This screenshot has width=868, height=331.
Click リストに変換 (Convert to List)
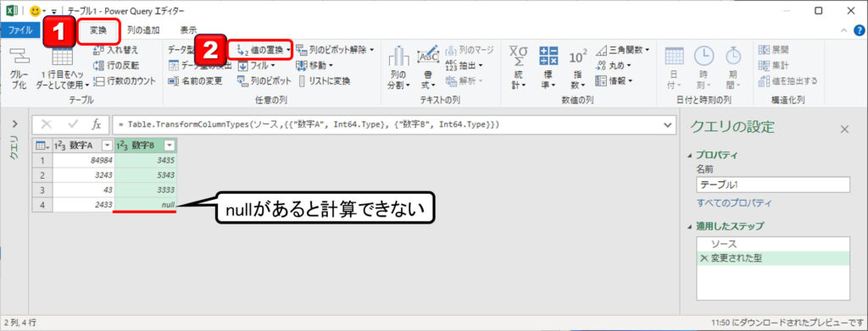pos(325,80)
